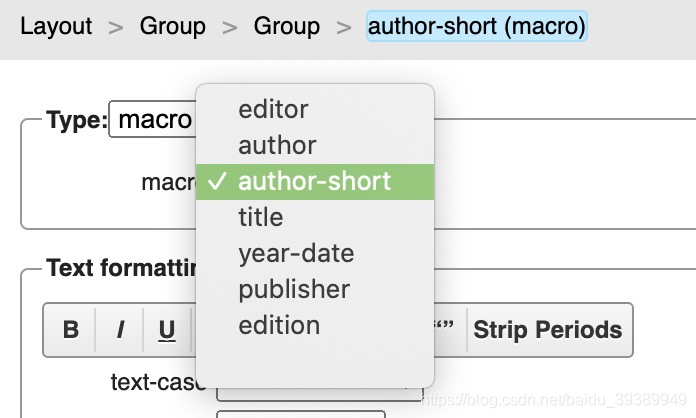Choose title from the macro list

tap(315, 217)
